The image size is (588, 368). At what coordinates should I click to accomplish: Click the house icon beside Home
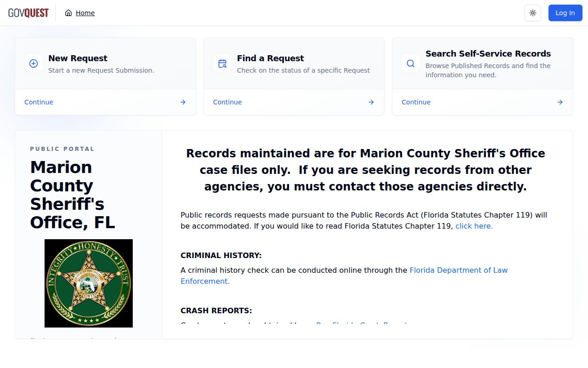(68, 13)
